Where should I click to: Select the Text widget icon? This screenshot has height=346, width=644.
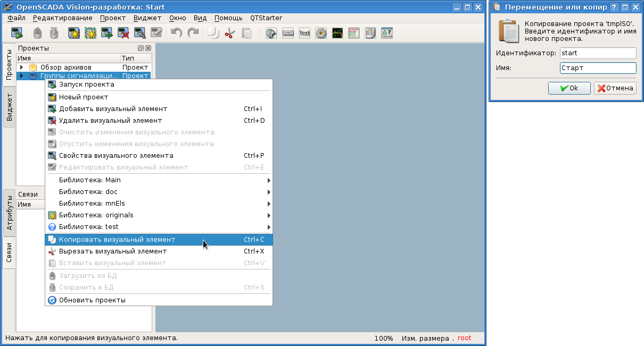tap(304, 33)
